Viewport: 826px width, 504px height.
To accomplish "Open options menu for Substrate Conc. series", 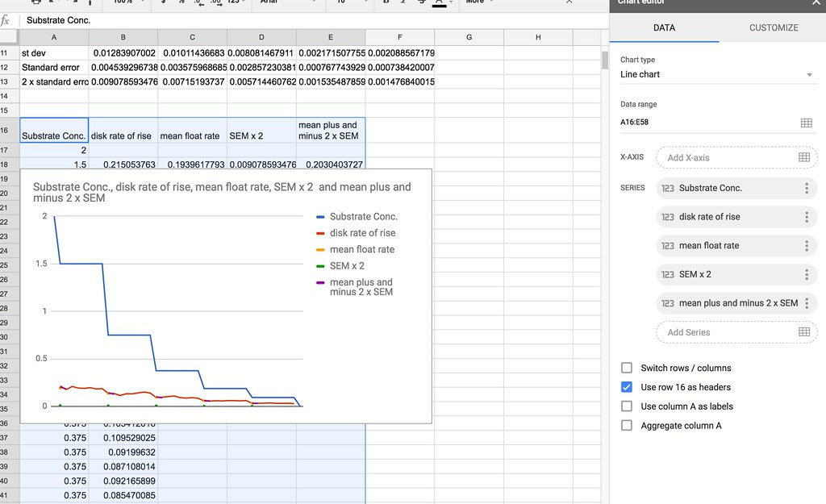I will 806,188.
